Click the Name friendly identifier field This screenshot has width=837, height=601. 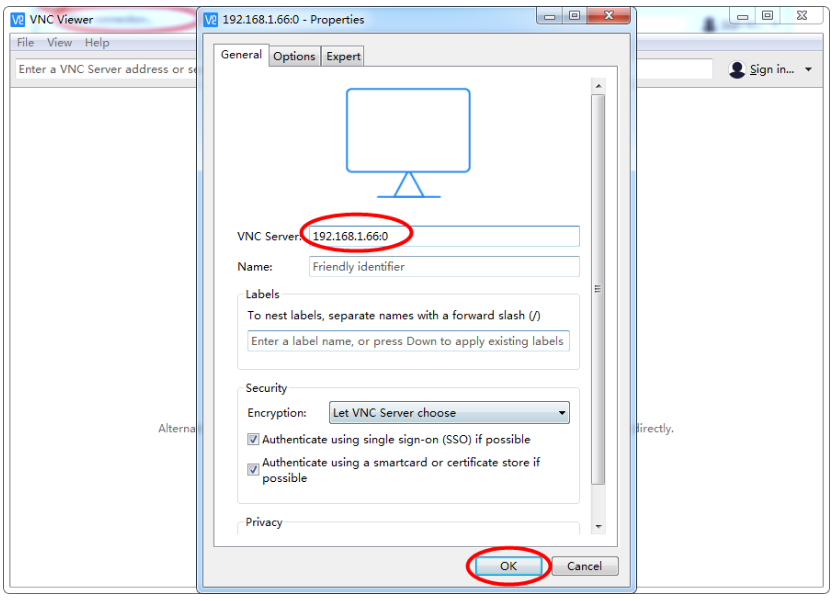click(x=444, y=266)
